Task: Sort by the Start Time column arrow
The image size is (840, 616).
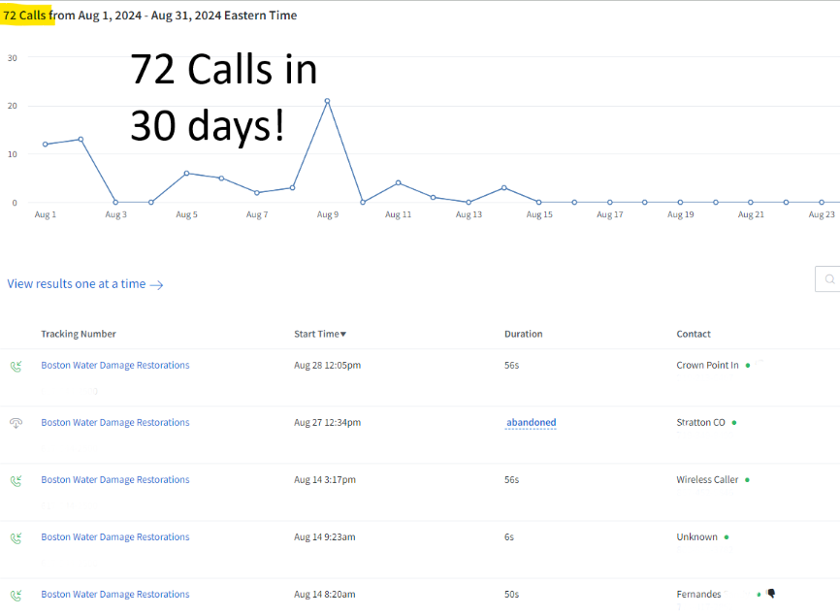Action: [x=343, y=334]
